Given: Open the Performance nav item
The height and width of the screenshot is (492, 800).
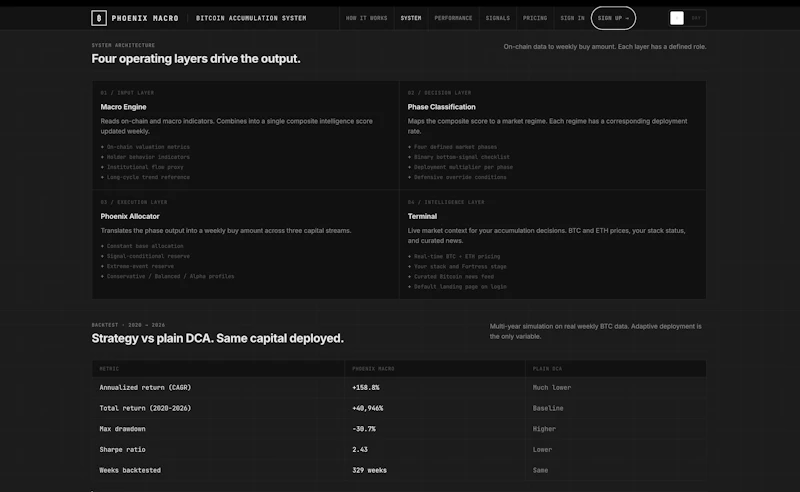Looking at the screenshot, I should pyautogui.click(x=453, y=18).
